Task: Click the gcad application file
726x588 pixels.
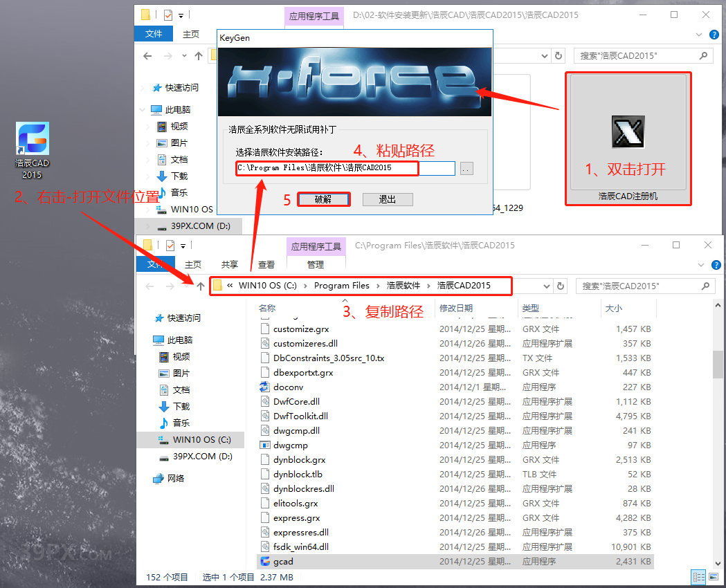Action: point(283,561)
